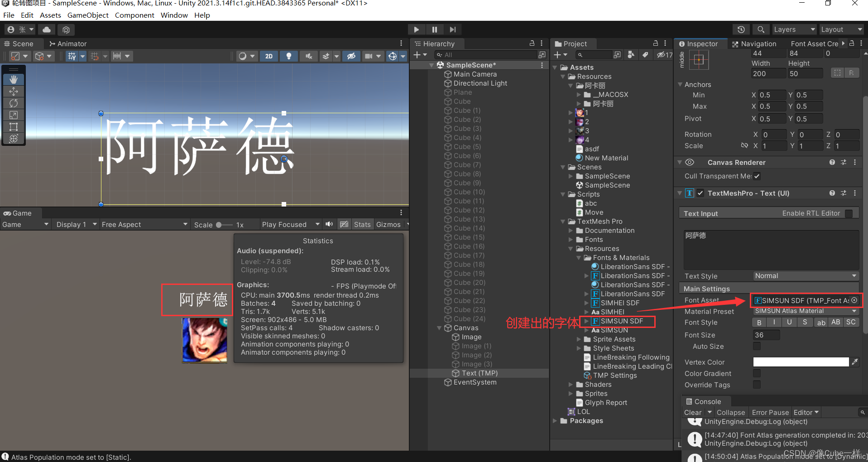The image size is (868, 462).
Task: Expand the Packages folder
Action: point(555,421)
